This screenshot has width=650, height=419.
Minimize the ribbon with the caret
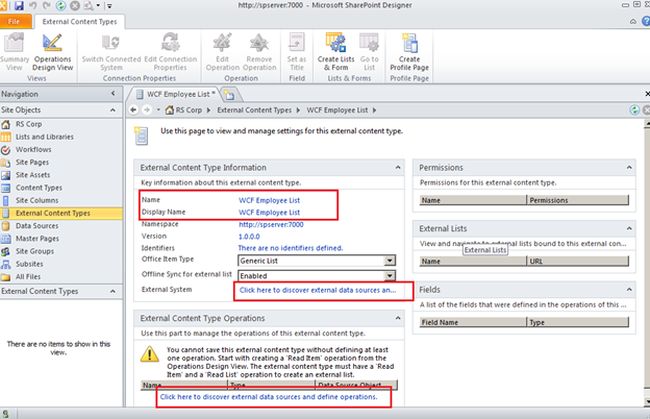[633, 21]
